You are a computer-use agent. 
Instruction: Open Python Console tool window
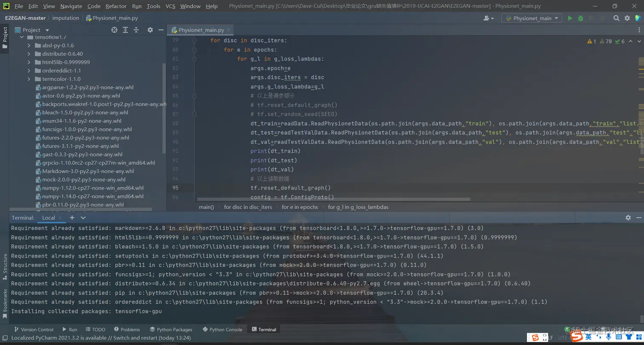click(x=223, y=329)
